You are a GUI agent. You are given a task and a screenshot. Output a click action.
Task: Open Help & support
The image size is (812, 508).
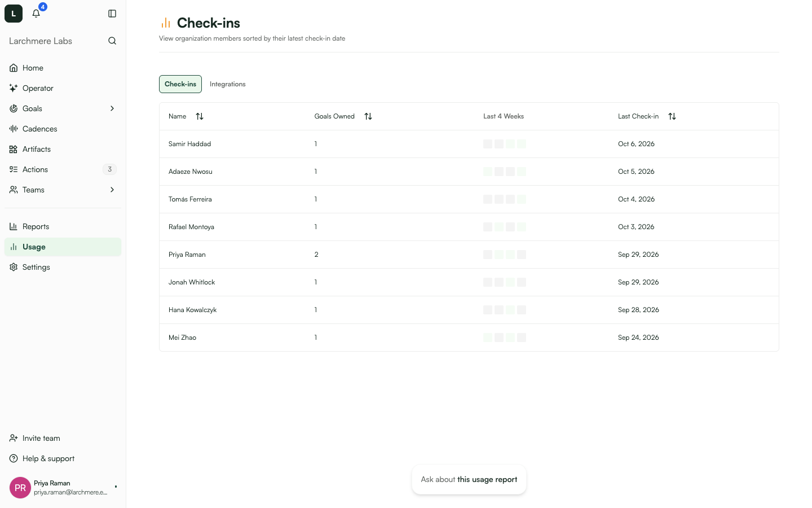point(63,458)
